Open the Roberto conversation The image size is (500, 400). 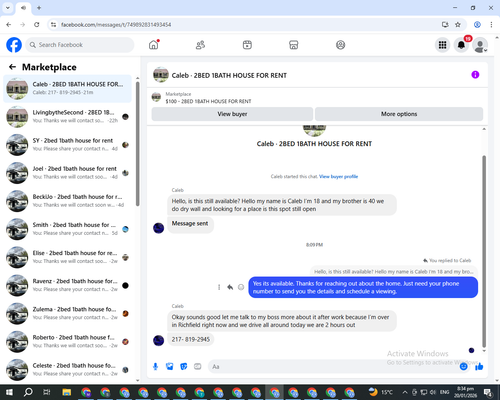click(67, 341)
